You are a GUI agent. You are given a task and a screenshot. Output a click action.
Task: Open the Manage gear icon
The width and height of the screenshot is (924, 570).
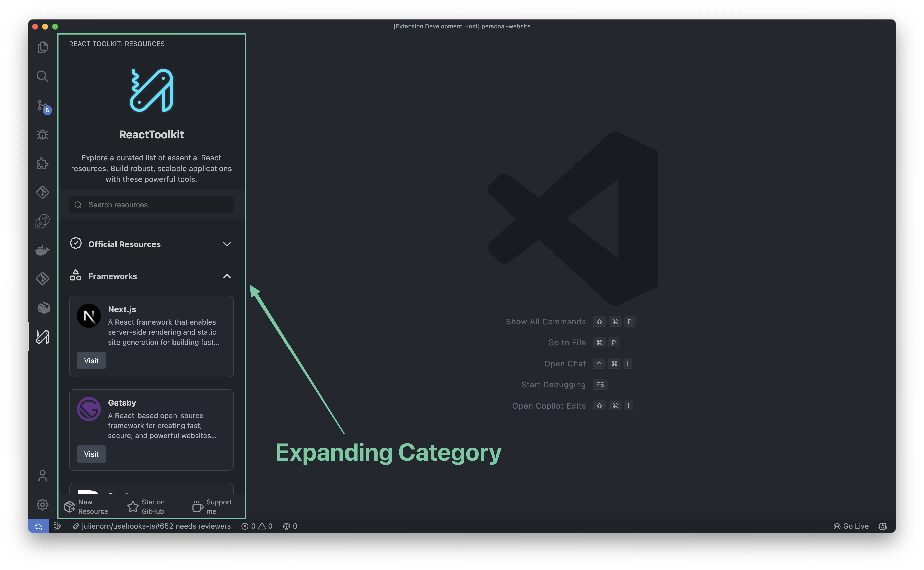click(x=43, y=504)
